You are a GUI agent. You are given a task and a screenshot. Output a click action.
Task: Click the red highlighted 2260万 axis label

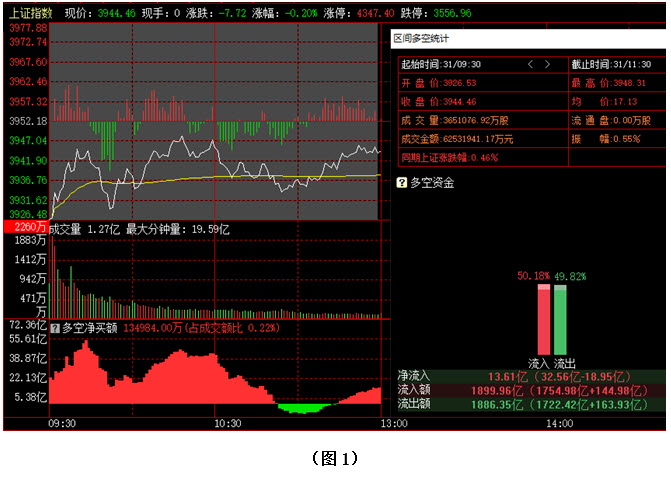pos(26,227)
